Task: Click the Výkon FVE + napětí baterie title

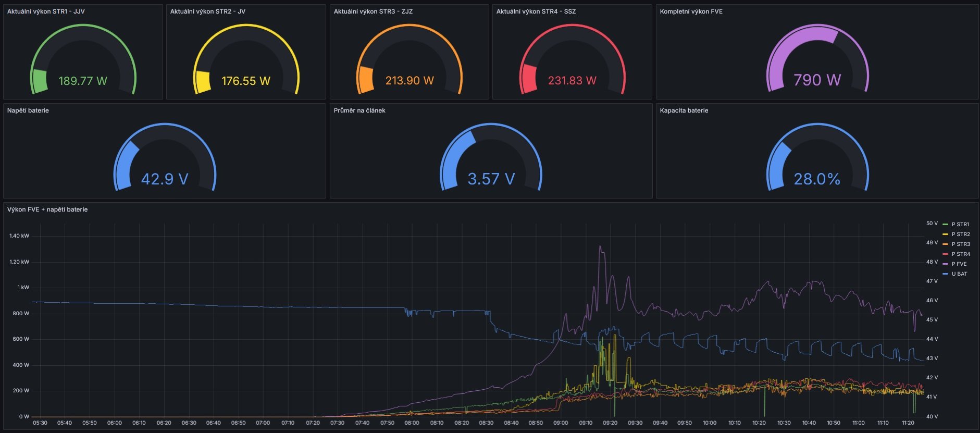Action: (x=47, y=209)
